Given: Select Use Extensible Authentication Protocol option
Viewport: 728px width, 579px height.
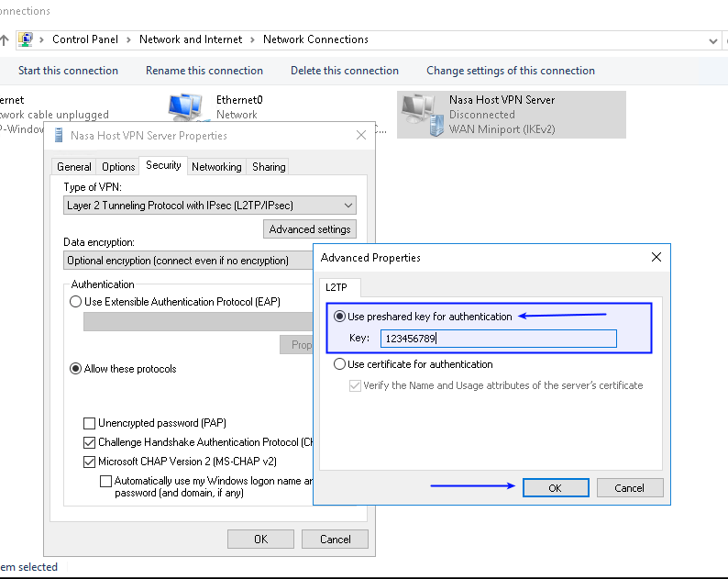Looking at the screenshot, I should tap(76, 302).
